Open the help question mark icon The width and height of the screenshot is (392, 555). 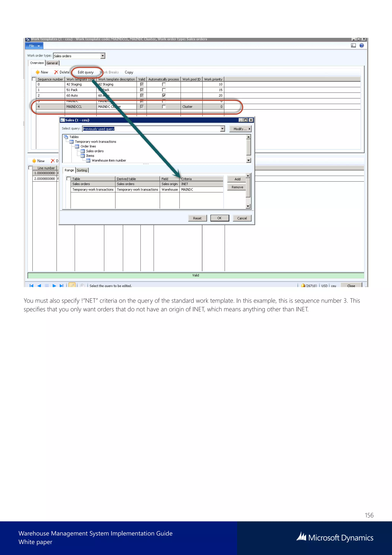[x=362, y=45]
